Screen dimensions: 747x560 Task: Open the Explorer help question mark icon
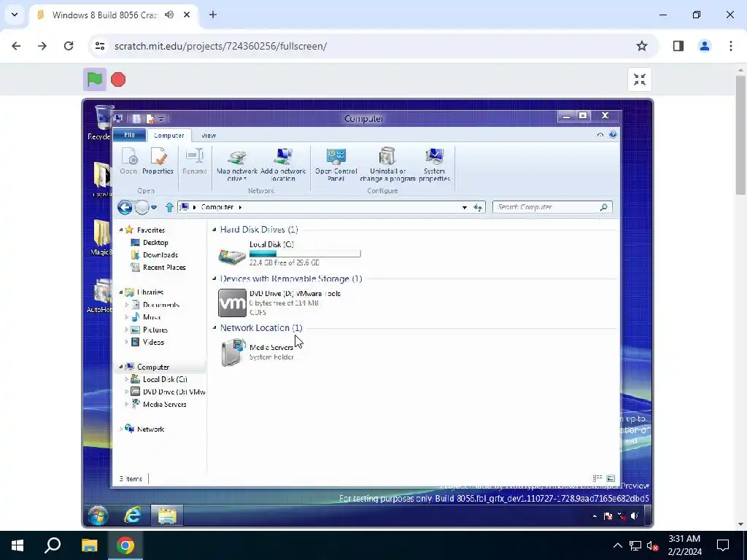pyautogui.click(x=613, y=135)
